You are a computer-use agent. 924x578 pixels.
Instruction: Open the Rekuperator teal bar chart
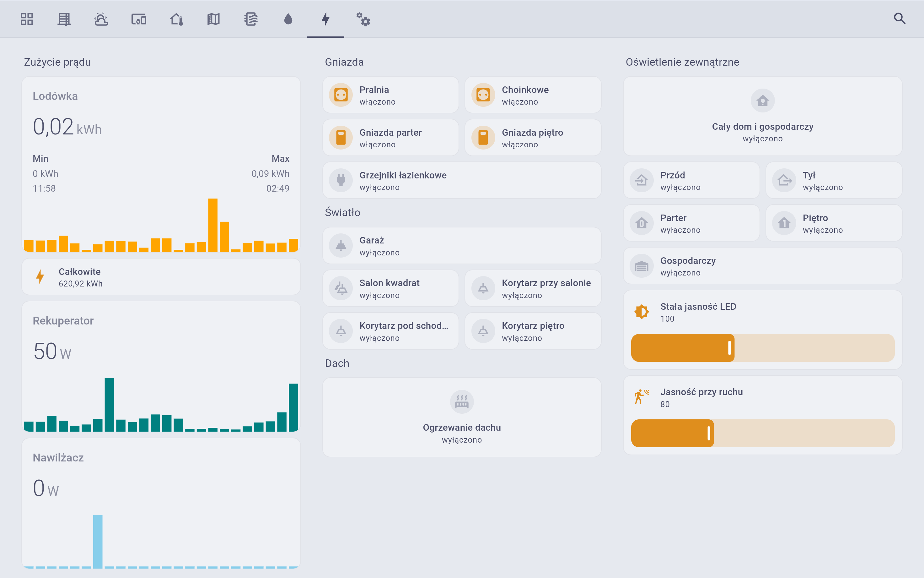[161, 405]
